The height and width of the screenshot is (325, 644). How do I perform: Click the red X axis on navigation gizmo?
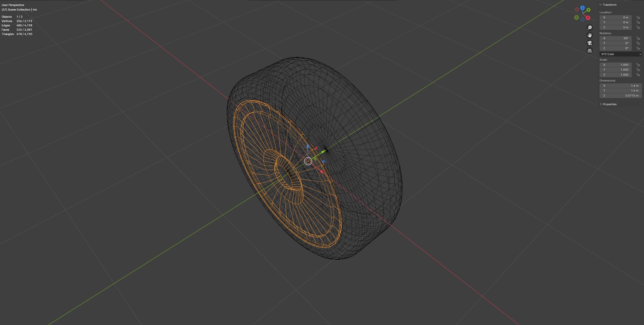pos(588,18)
